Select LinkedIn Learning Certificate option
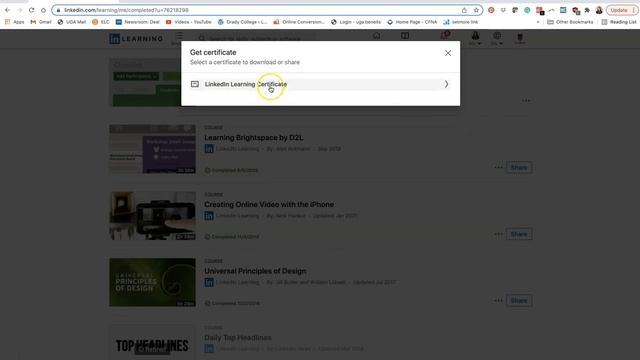The height and width of the screenshot is (360, 640). pos(320,84)
